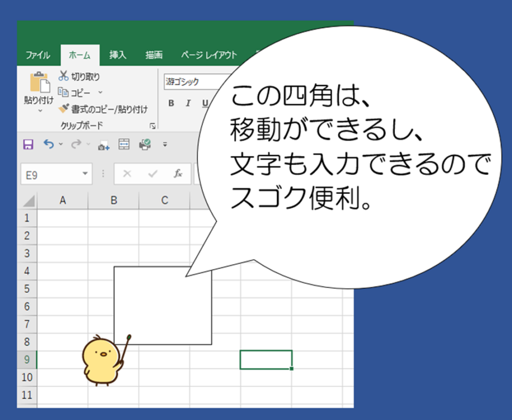Select row 11 header
This screenshot has width=512, height=420.
(27, 395)
